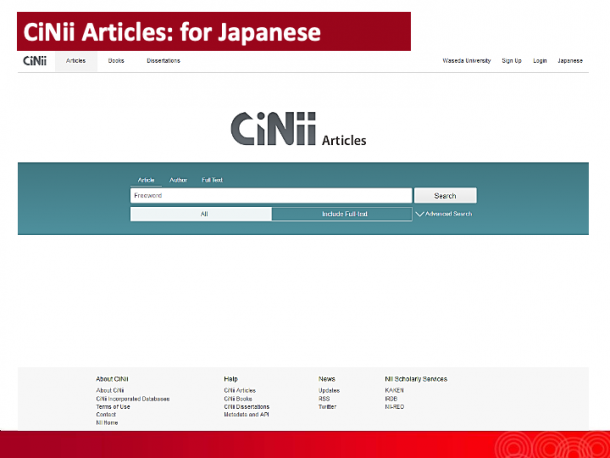The image size is (610, 458).
Task: Open KAKEN scholarly service link
Action: point(394,390)
